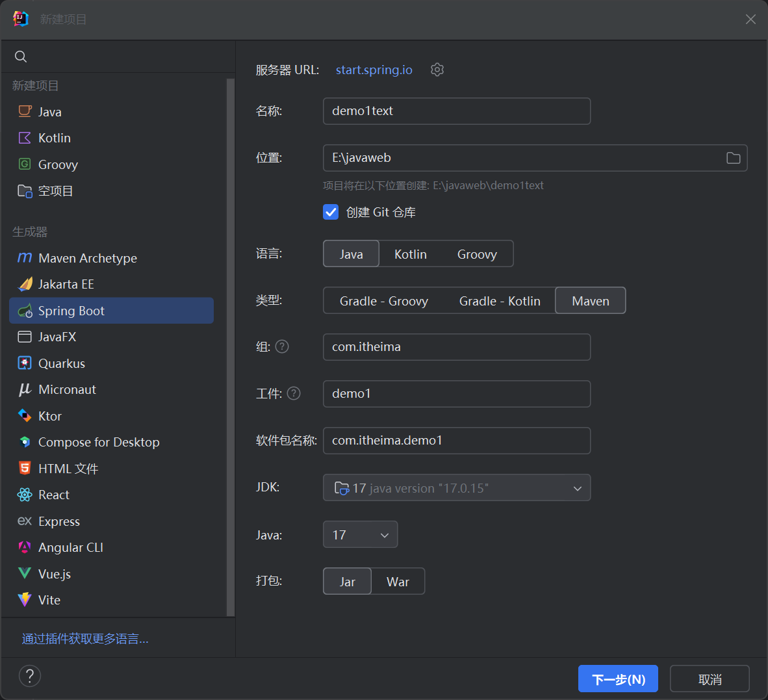Click the Maven Archetype icon
Screen dimensions: 768x700
[25, 257]
